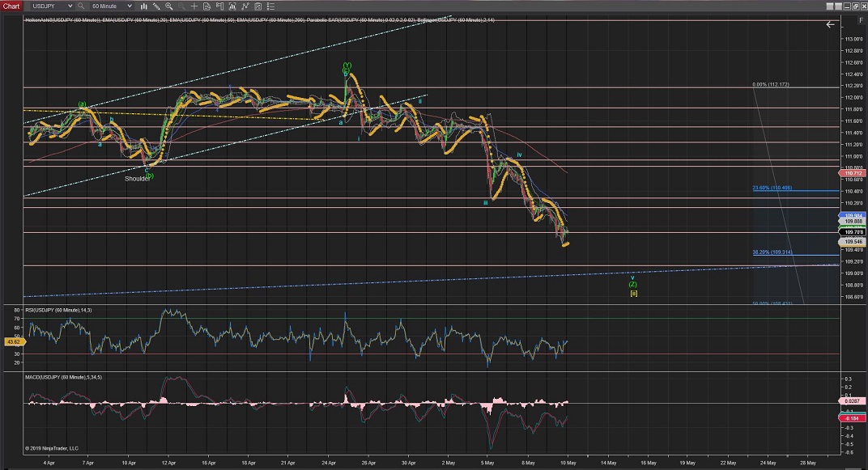Open the instrument search magnifier
Viewport: 868px width, 470px height.
click(81, 6)
